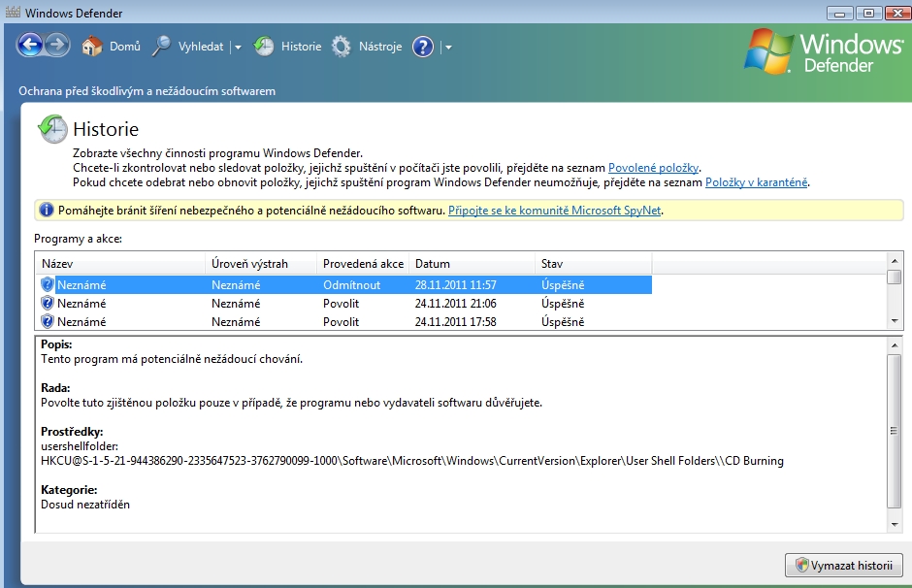Expand the Vyhledat scan options arrow
Viewport: 912px width, 588px height.
click(x=238, y=47)
